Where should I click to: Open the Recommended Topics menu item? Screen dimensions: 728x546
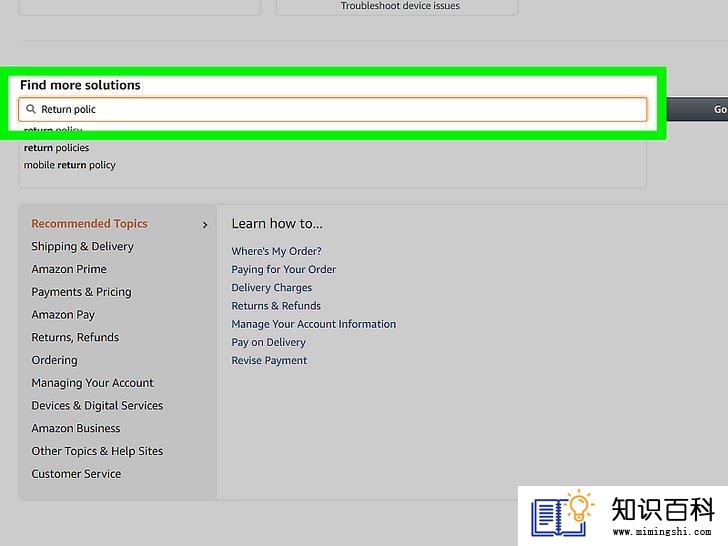tap(89, 224)
